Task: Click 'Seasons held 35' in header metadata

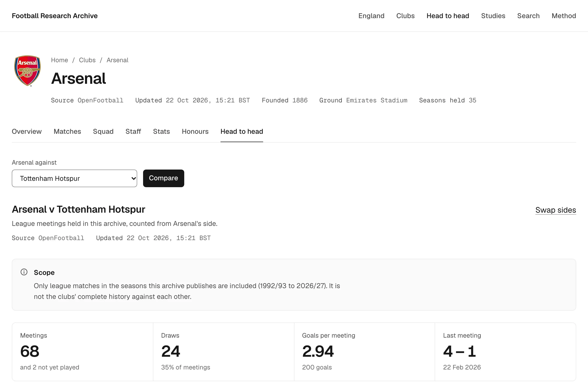Action: point(448,100)
